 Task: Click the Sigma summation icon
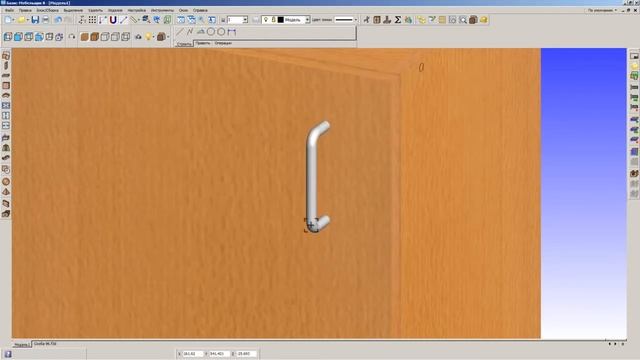point(398,20)
